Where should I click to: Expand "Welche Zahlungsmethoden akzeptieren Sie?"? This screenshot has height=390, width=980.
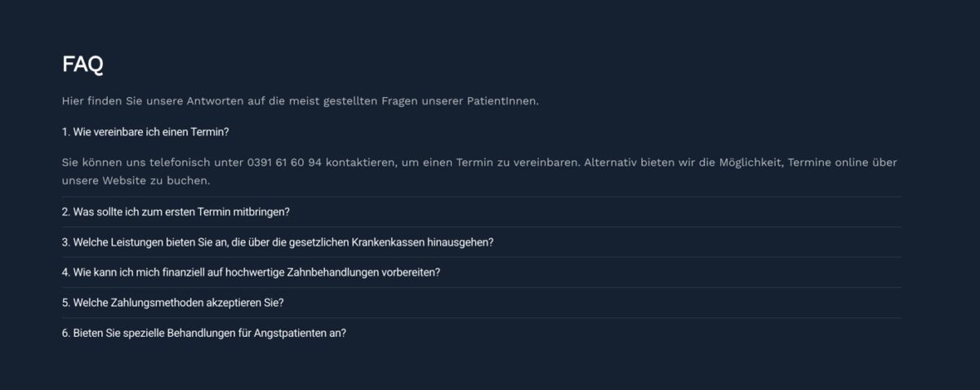click(x=172, y=303)
